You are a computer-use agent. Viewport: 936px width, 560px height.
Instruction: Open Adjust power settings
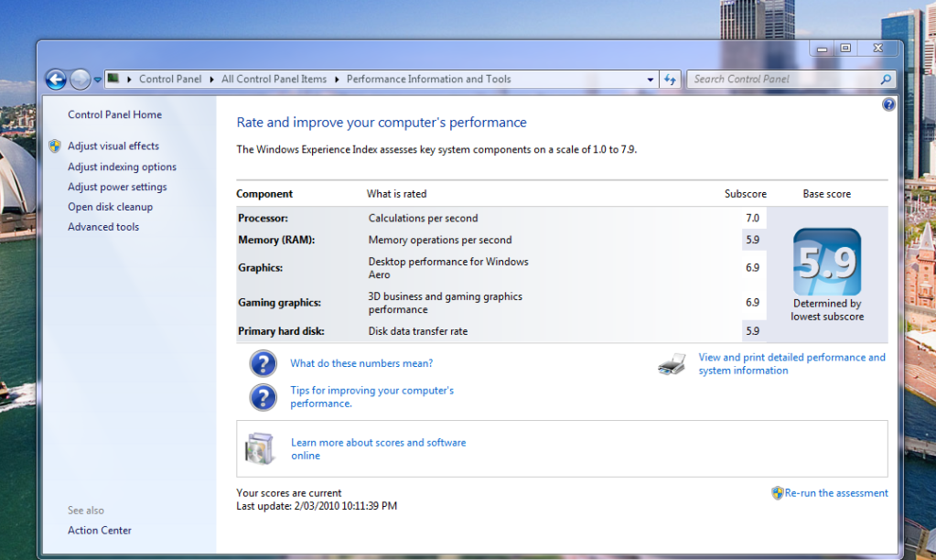point(117,187)
